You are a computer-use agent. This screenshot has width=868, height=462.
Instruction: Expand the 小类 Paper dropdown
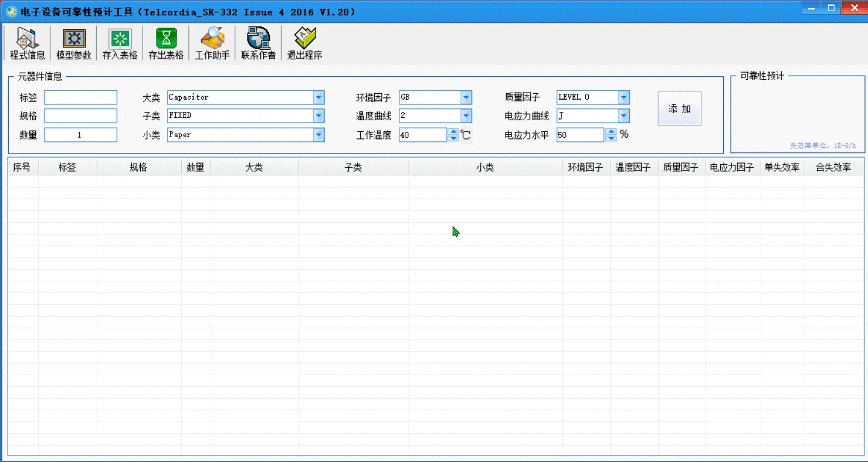(318, 135)
